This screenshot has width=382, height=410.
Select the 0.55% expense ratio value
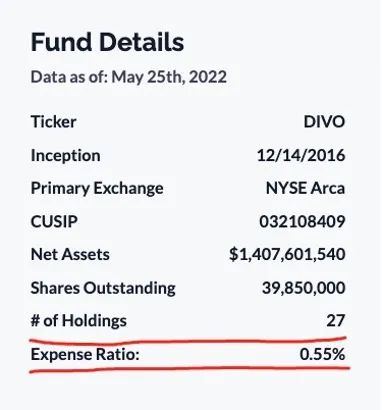point(322,354)
